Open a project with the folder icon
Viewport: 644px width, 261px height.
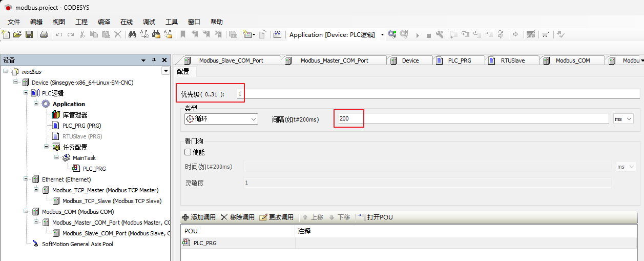(17, 34)
